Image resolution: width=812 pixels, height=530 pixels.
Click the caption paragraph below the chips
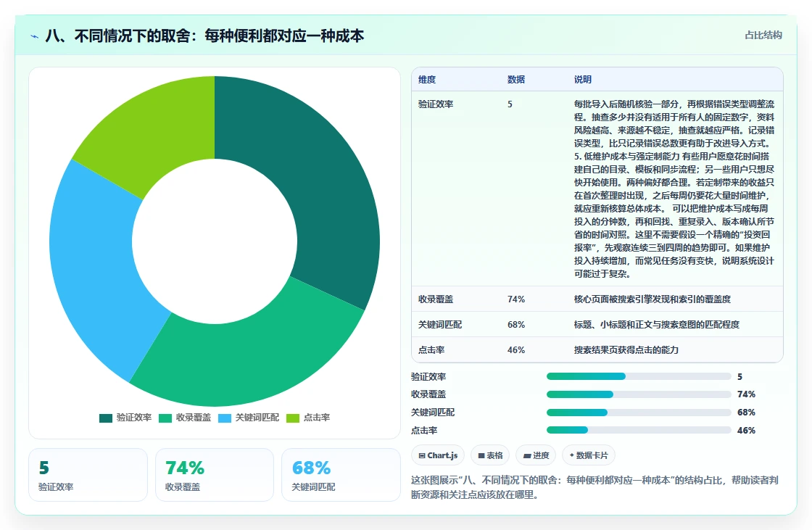tap(595, 487)
